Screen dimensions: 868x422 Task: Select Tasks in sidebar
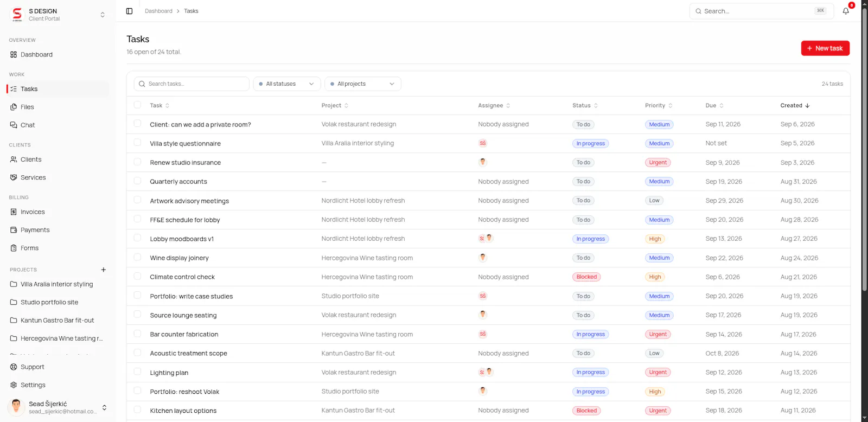point(58,89)
